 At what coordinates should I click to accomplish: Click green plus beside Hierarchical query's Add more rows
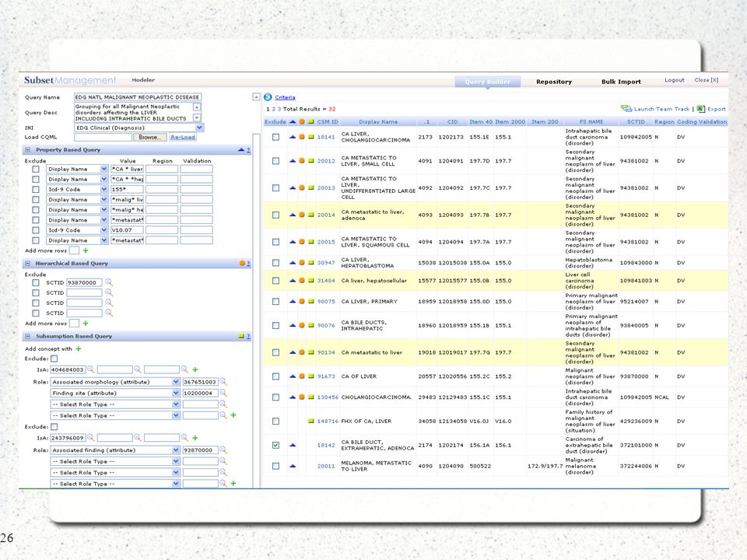point(86,324)
